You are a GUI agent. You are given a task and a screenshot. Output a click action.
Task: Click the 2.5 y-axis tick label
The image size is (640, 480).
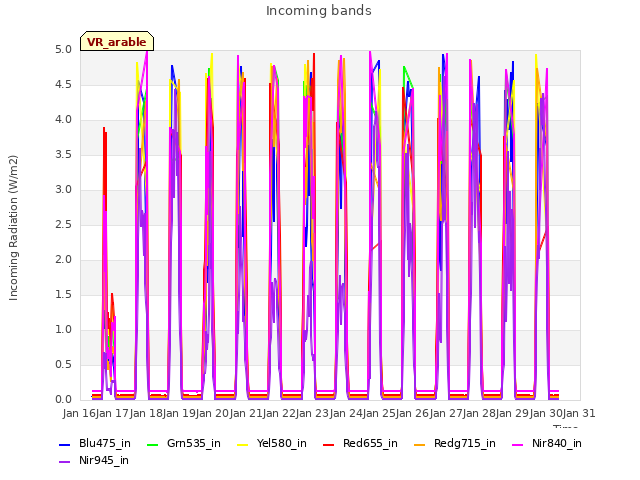pyautogui.click(x=63, y=225)
